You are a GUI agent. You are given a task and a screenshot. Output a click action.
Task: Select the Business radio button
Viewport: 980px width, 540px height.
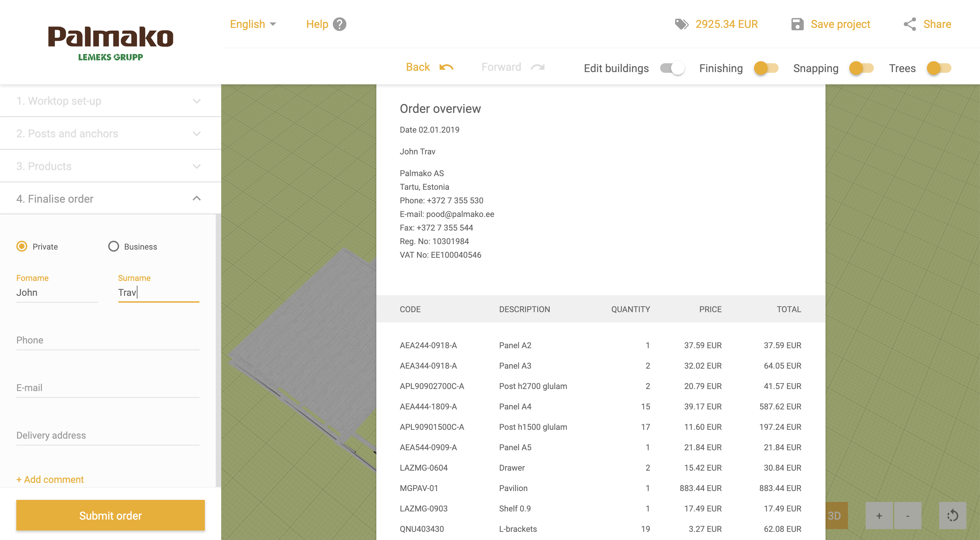pyautogui.click(x=113, y=247)
